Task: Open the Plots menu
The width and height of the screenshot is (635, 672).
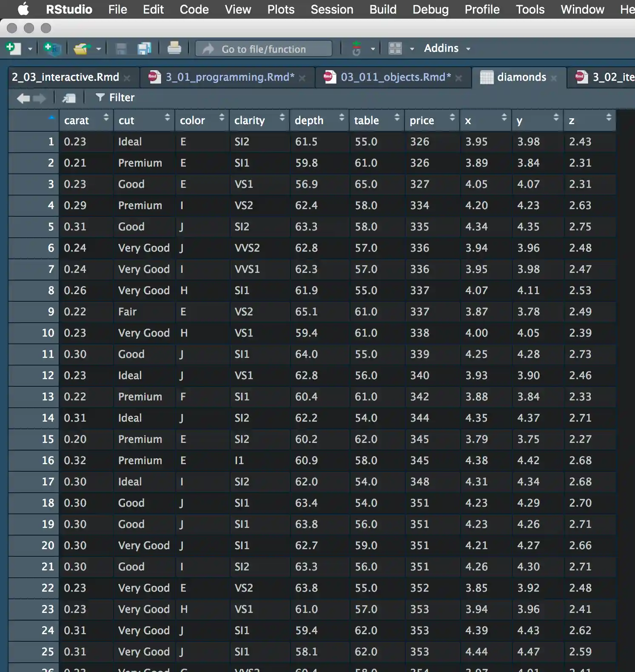Action: tap(281, 9)
